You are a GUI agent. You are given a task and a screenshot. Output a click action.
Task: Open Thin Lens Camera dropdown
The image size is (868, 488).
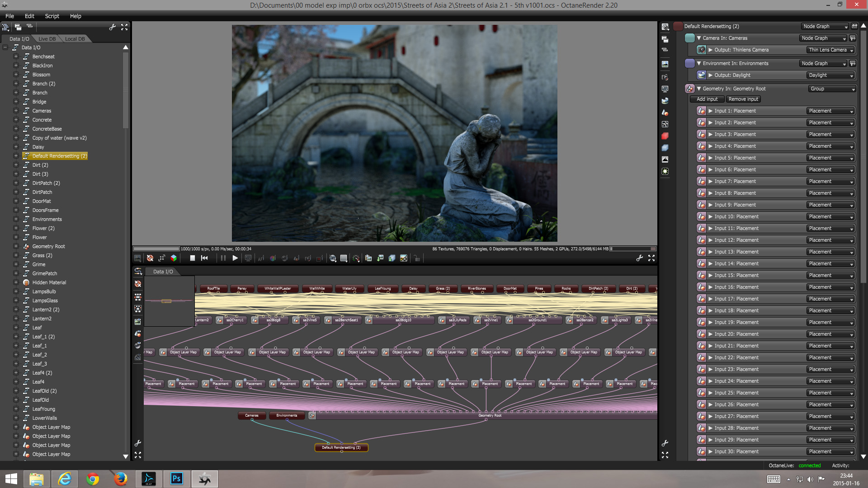[830, 50]
